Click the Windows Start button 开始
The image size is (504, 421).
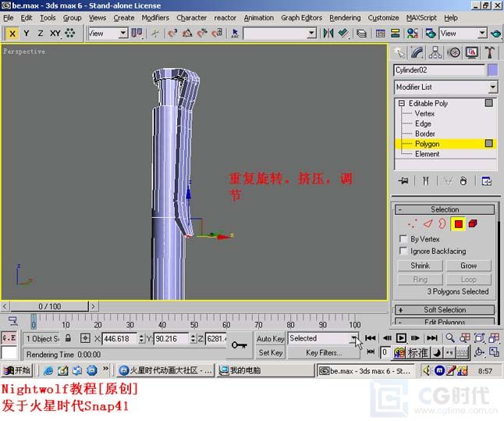[x=16, y=370]
